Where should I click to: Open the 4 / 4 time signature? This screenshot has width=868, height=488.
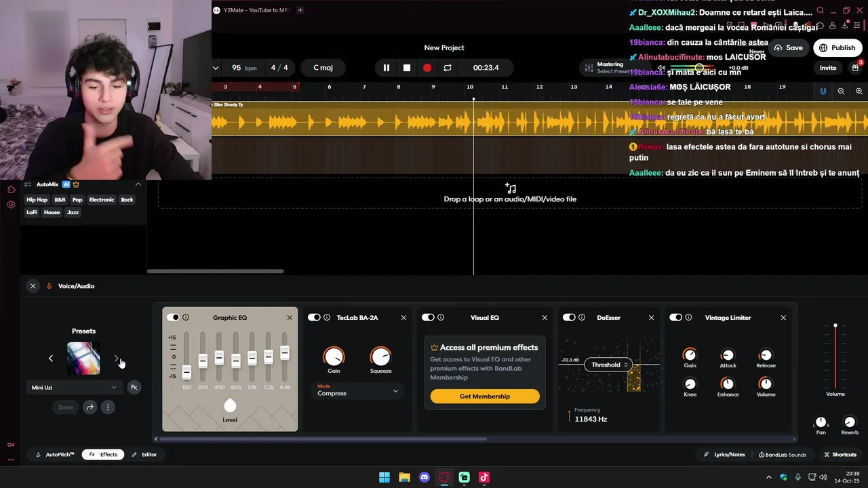tap(279, 68)
